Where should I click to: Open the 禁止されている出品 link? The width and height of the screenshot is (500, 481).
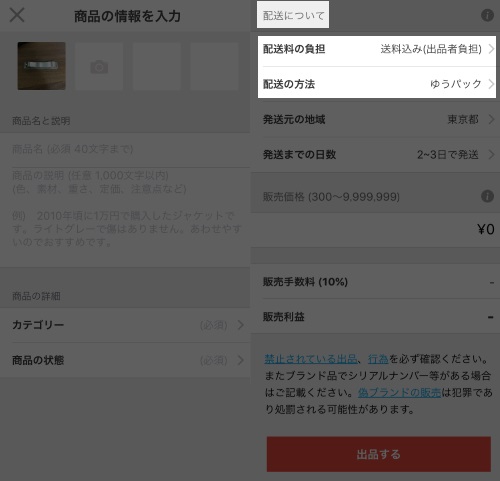point(311,359)
